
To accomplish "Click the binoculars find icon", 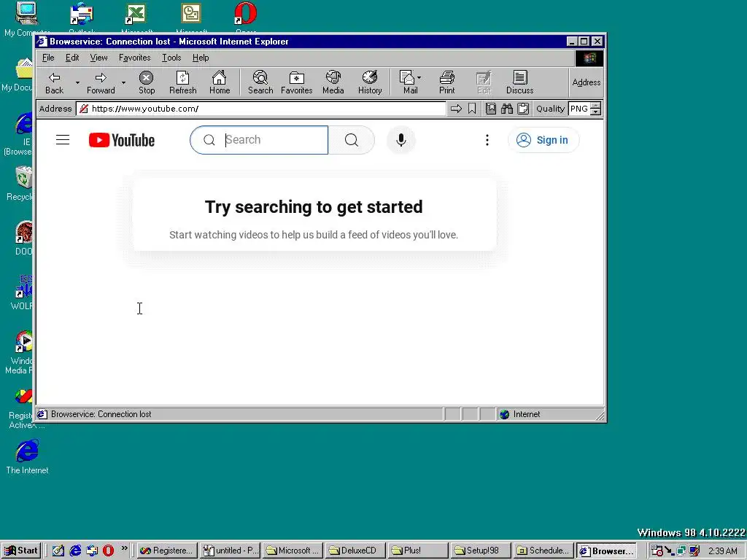I will point(507,109).
